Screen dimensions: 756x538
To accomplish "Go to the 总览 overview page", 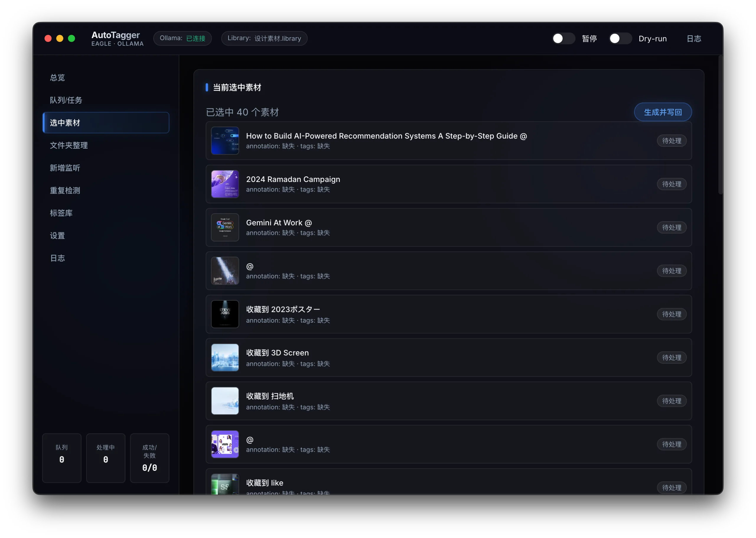I will 58,77.
